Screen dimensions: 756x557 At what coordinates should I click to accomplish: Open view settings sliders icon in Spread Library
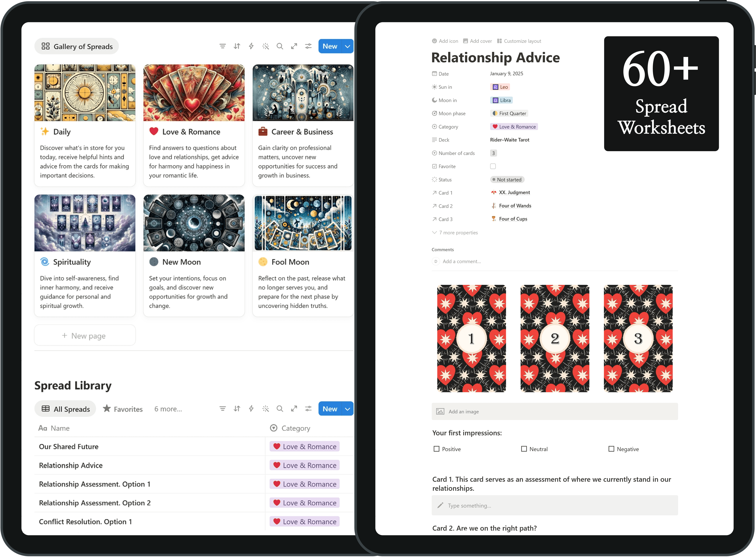click(x=308, y=409)
